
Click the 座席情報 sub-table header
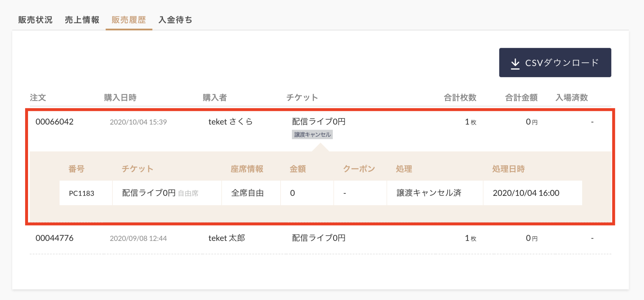click(x=247, y=169)
